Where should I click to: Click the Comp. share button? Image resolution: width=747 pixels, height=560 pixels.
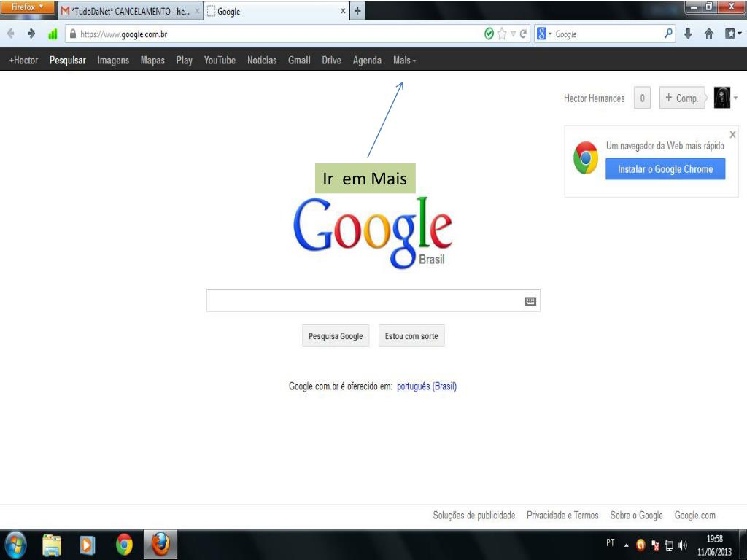click(x=682, y=98)
